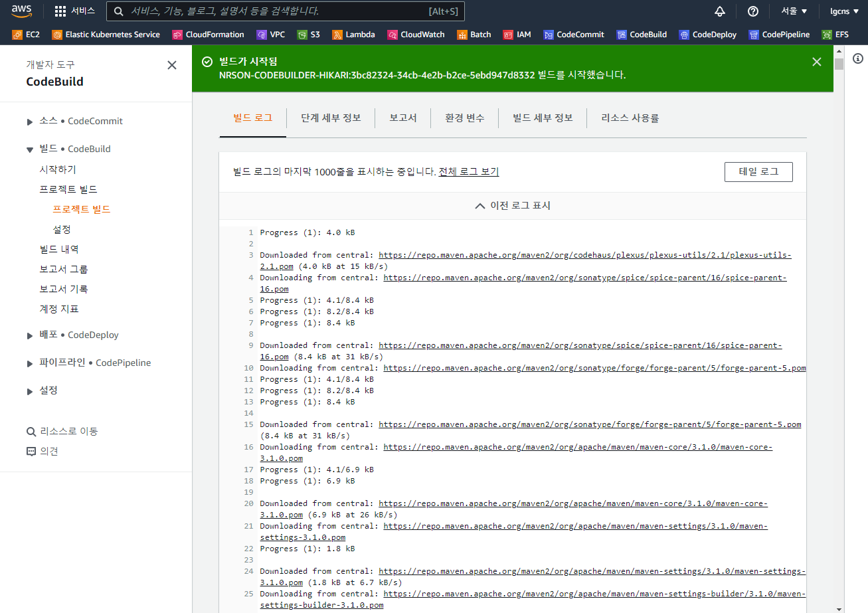Switch to the 단계 세부 정보 tab
The image size is (868, 613).
tap(331, 118)
